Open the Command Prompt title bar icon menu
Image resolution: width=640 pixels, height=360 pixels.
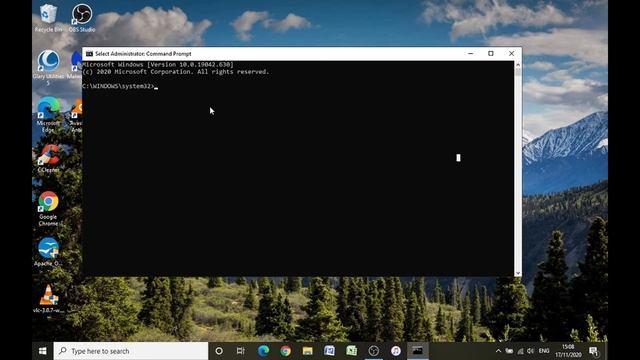[89, 53]
